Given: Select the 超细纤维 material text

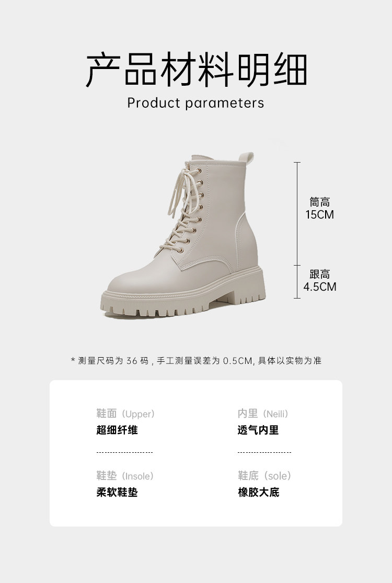Looking at the screenshot, I should [117, 430].
